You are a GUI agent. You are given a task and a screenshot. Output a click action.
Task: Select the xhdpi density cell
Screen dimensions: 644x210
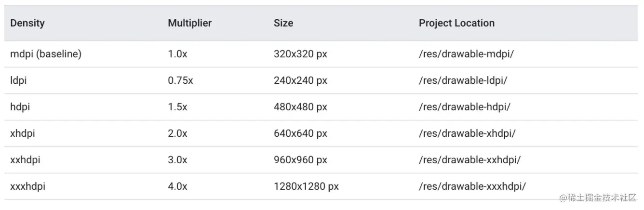(x=23, y=134)
